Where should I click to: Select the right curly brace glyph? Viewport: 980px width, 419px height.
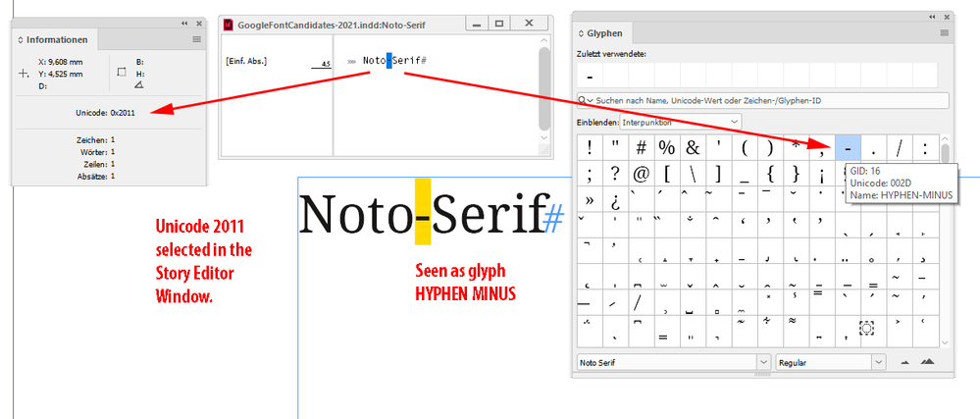pyautogui.click(x=796, y=173)
